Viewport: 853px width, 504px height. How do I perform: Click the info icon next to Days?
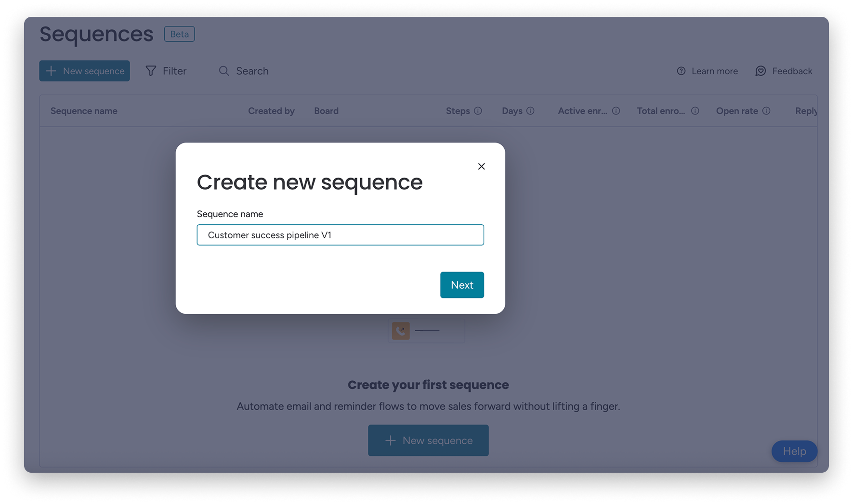(530, 111)
